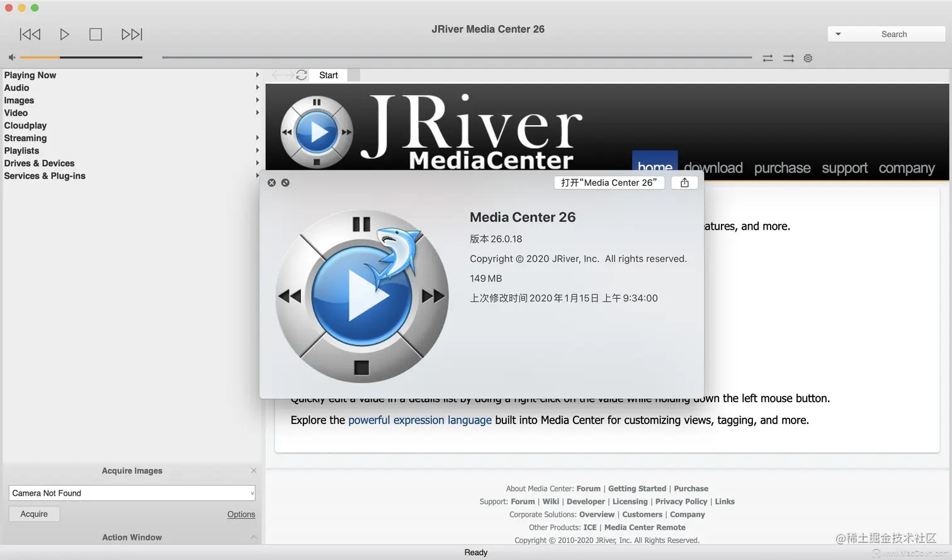Navigate forward with the right arrow
The image size is (952, 560).
coord(288,75)
